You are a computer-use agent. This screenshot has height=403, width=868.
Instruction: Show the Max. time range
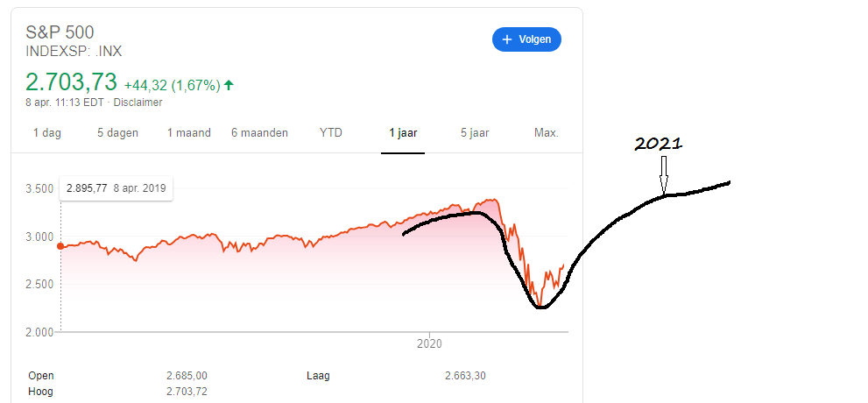546,133
